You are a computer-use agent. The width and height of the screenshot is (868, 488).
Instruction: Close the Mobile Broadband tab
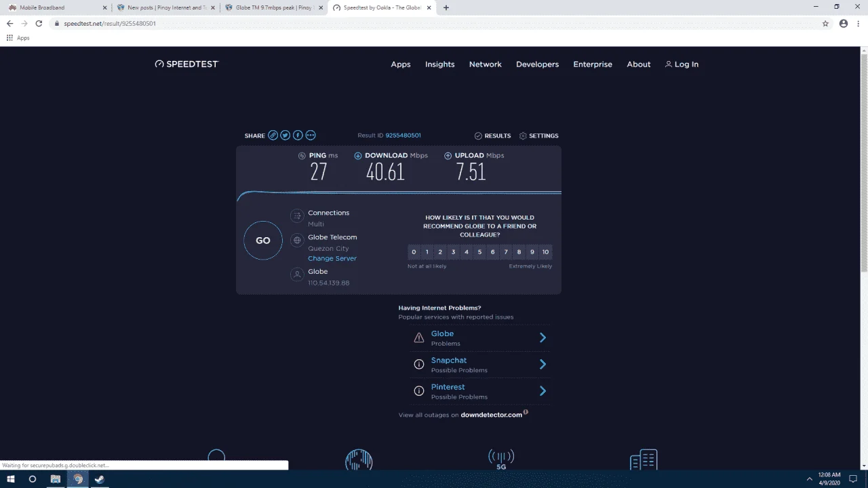click(105, 7)
